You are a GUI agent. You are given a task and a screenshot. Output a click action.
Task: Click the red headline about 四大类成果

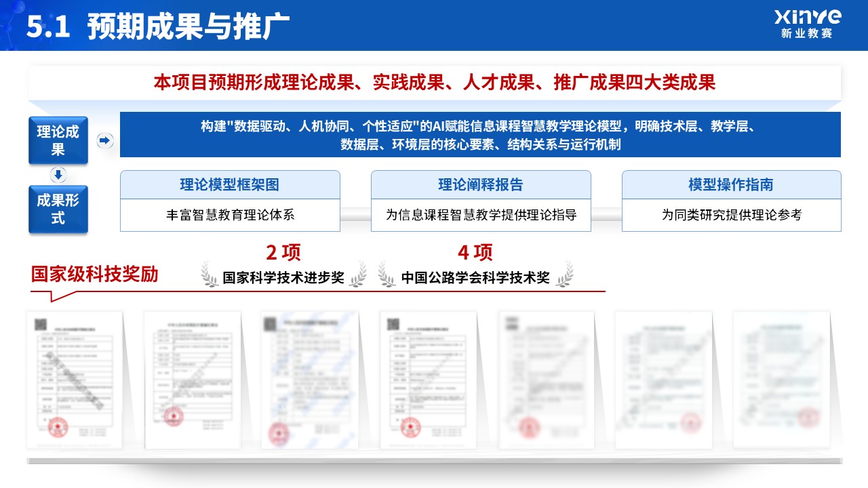tap(435, 83)
